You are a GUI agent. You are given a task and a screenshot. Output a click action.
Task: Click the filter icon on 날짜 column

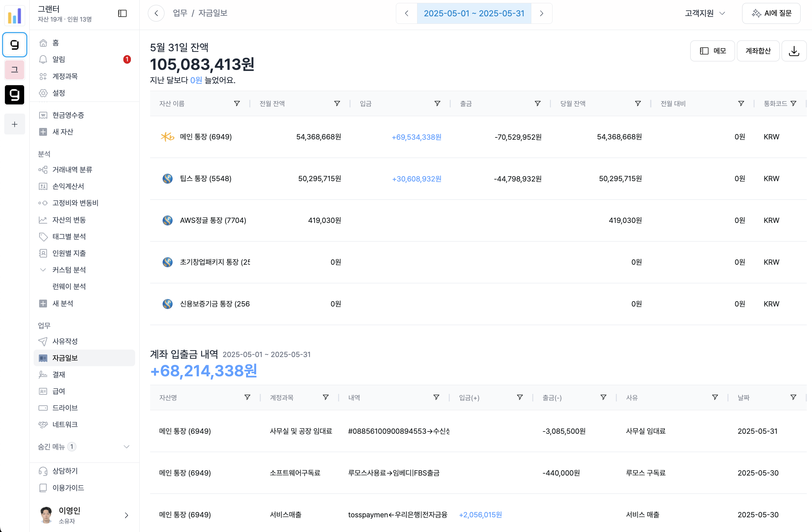tap(793, 397)
